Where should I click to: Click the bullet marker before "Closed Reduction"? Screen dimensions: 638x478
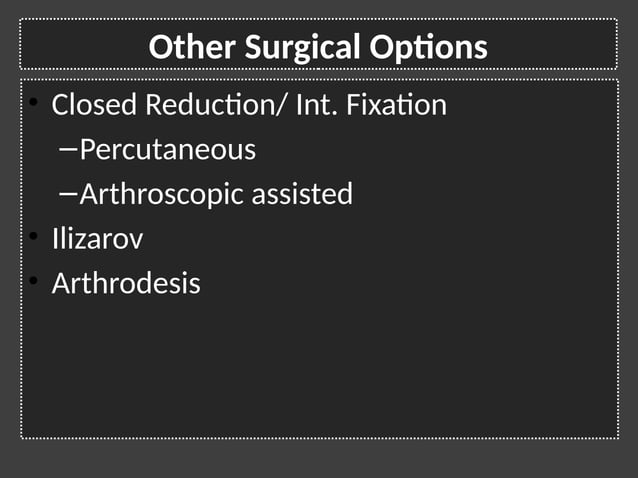coord(33,102)
